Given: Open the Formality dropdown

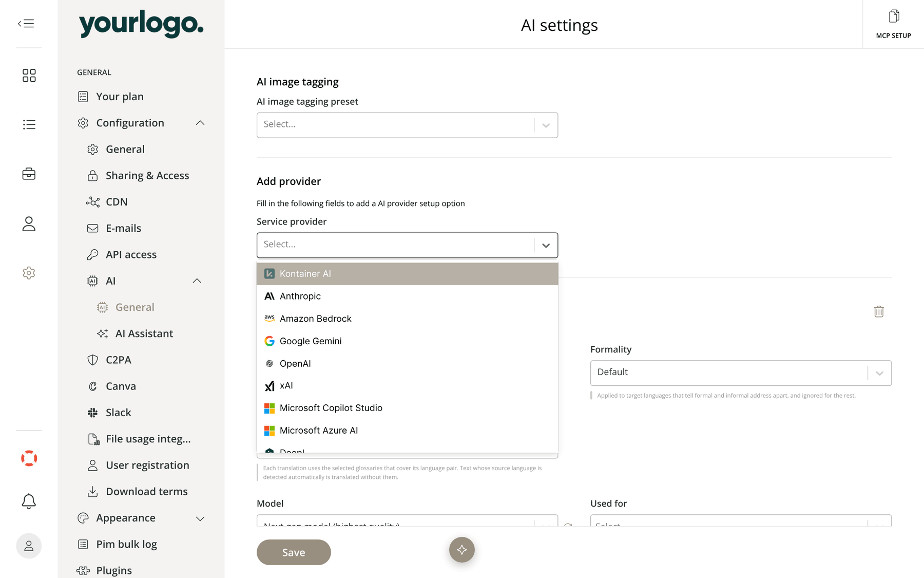Looking at the screenshot, I should click(741, 373).
